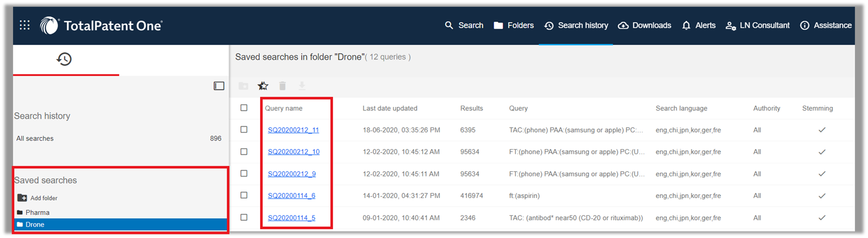Open query SQ20200212_9
Screen dimensions: 868x238
tap(292, 174)
